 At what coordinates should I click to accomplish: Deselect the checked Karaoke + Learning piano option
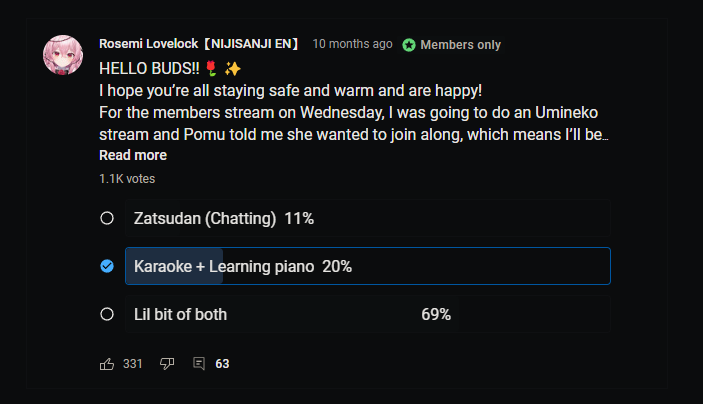(x=107, y=266)
